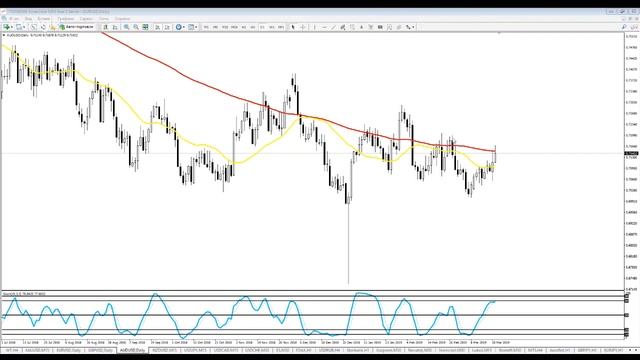Set timeframe to M1
640x360 pixels.
[206, 27]
